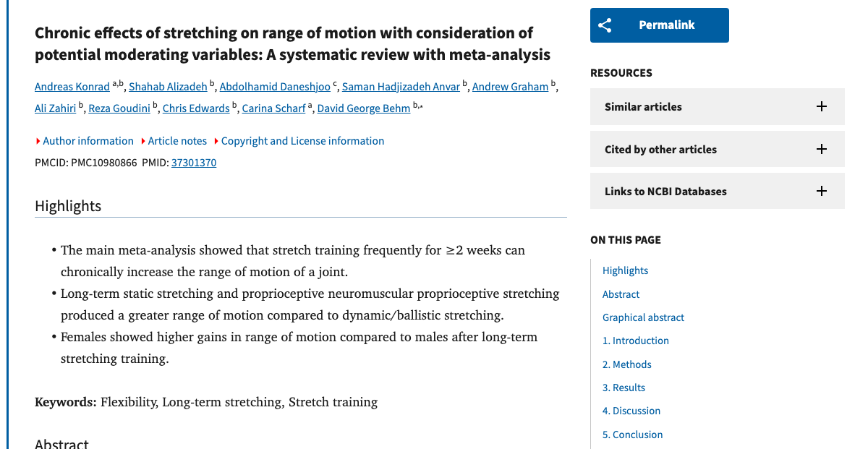Select 4. Discussion from the page navigation
This screenshot has height=449, width=868.
point(631,411)
